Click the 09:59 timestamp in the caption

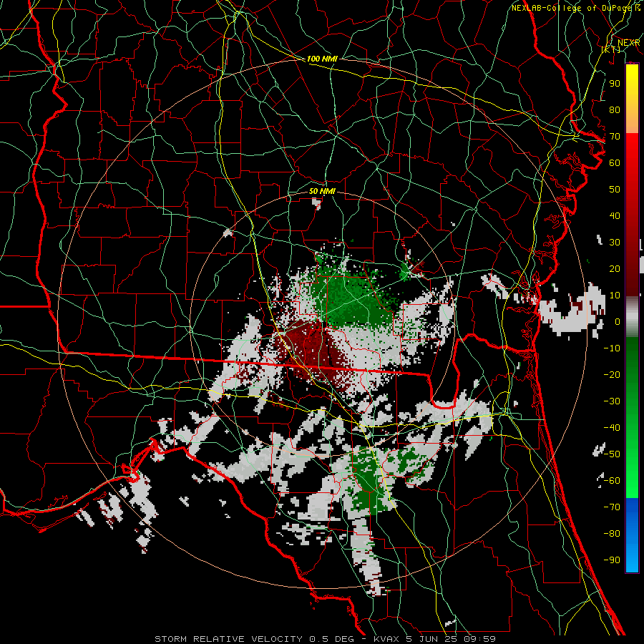click(x=481, y=639)
